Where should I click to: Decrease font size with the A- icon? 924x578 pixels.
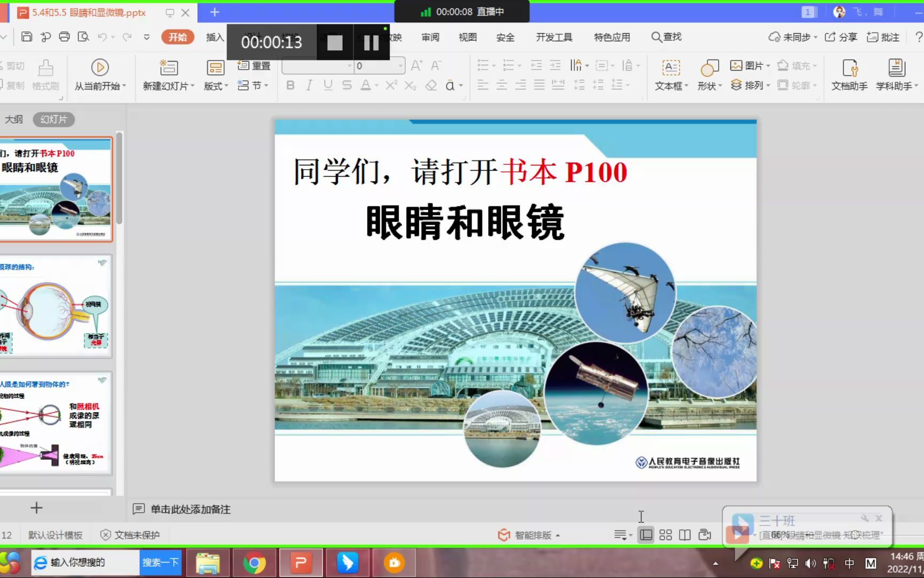[436, 65]
